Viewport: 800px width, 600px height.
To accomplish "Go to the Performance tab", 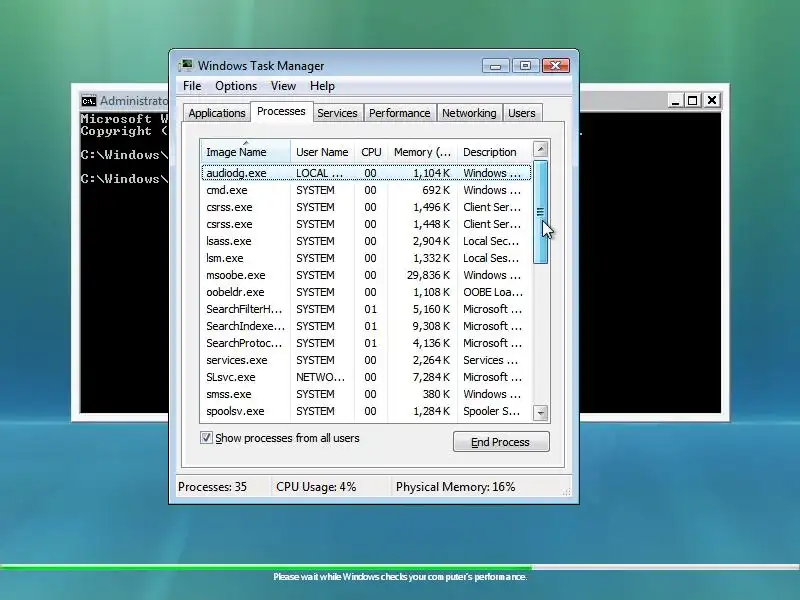I will coord(399,113).
